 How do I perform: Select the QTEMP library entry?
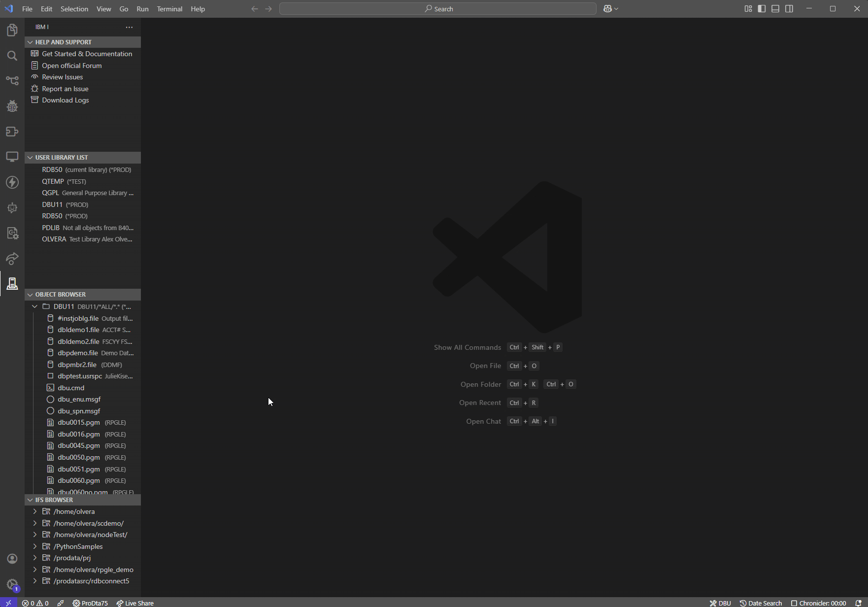[x=83, y=181]
